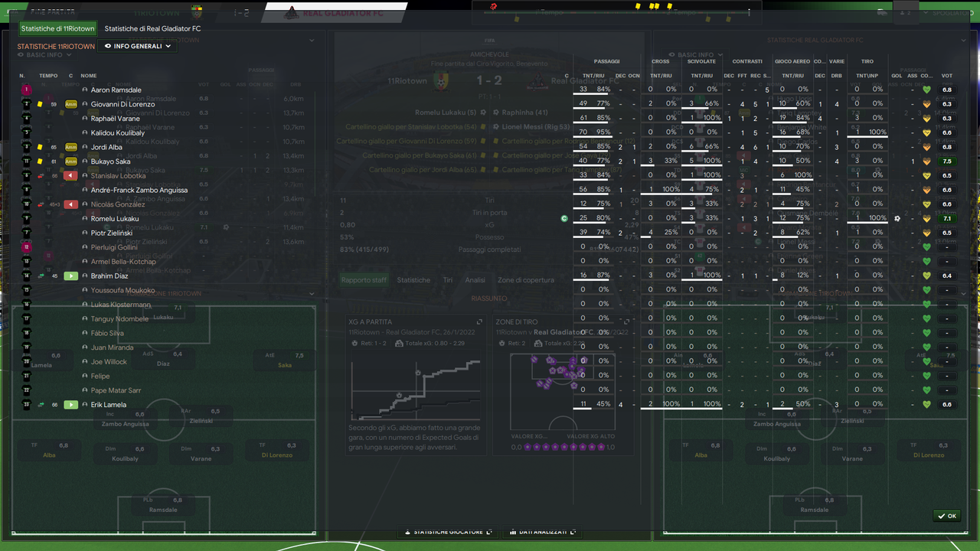Click the condition heart icon in Bukayo Saka's row

927,161
